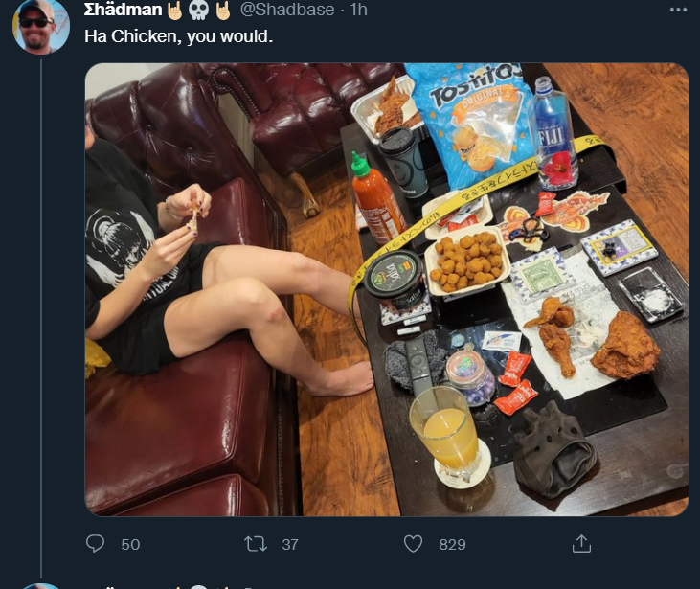Open the display name Shadman link
The image size is (700, 589).
pyautogui.click(x=123, y=10)
